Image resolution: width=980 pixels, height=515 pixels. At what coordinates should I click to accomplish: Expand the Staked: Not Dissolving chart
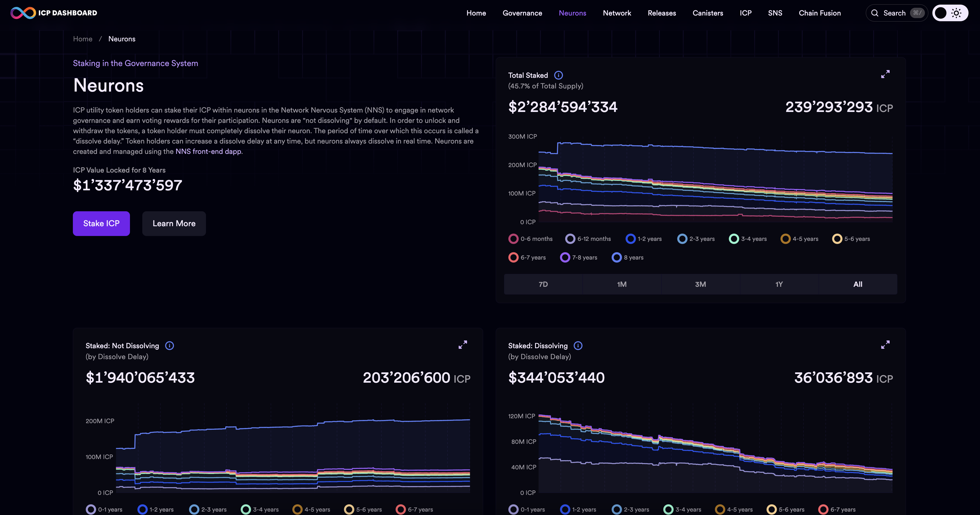[463, 345]
